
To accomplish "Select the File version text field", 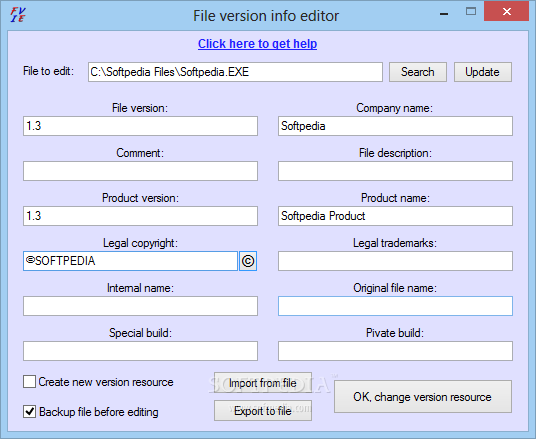I will coord(140,126).
